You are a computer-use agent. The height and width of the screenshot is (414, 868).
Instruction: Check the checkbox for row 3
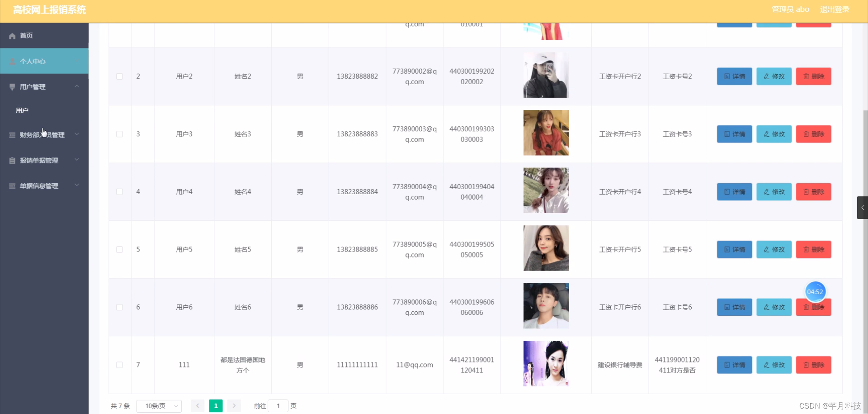[x=119, y=134]
